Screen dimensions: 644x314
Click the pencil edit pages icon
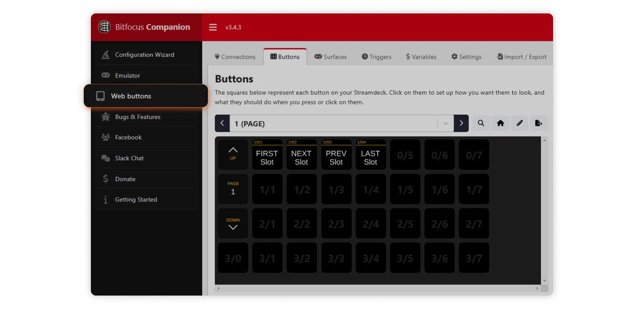[x=520, y=123]
